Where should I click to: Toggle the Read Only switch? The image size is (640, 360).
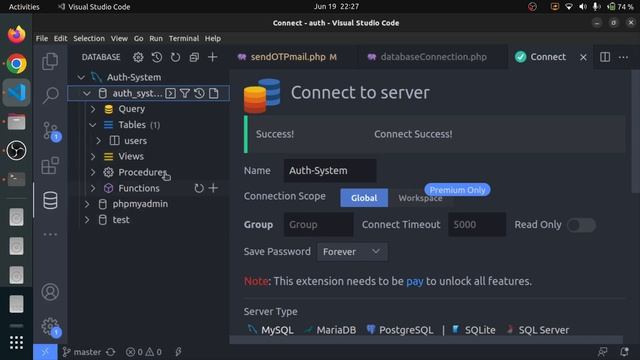[582, 225]
